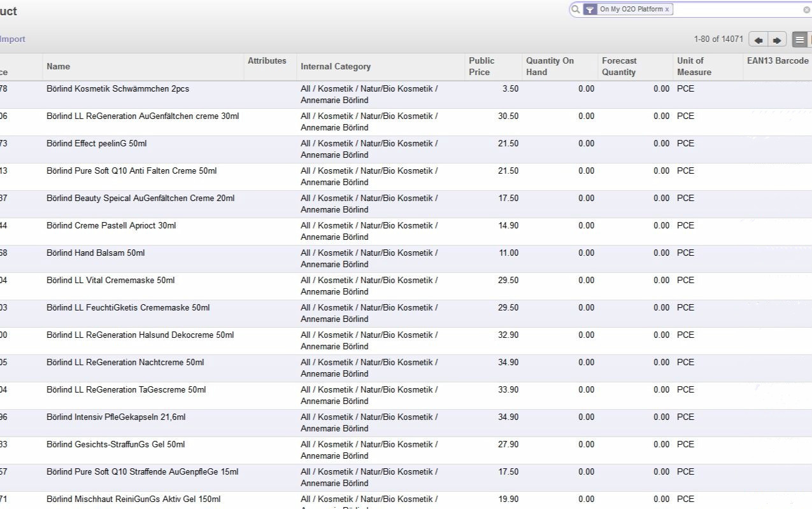
Task: Go to the next page of records
Action: pyautogui.click(x=777, y=39)
